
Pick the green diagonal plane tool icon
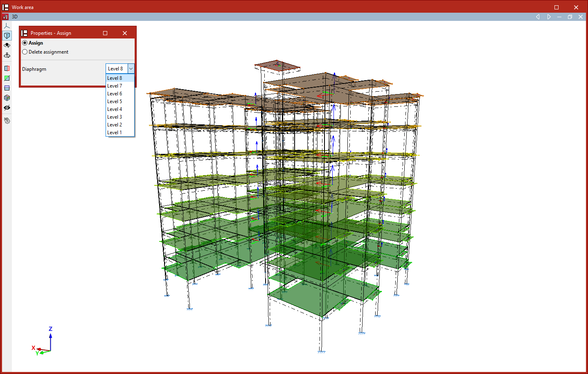coord(7,78)
